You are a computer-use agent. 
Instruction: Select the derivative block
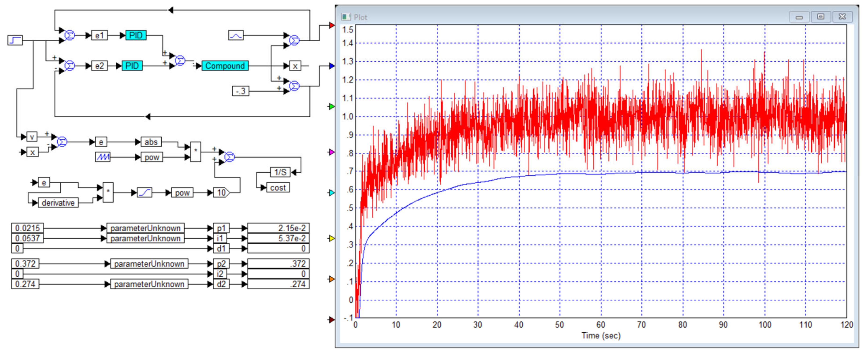pos(58,203)
